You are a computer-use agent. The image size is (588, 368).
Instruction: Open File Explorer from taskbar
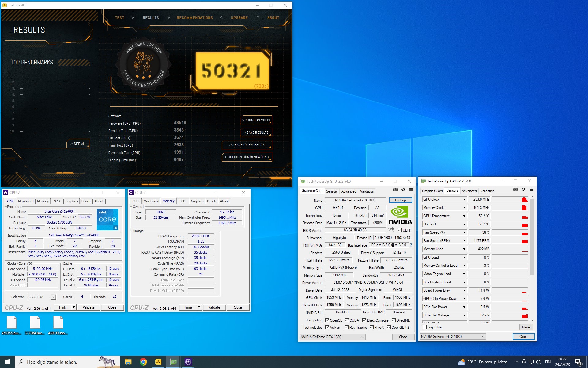128,362
